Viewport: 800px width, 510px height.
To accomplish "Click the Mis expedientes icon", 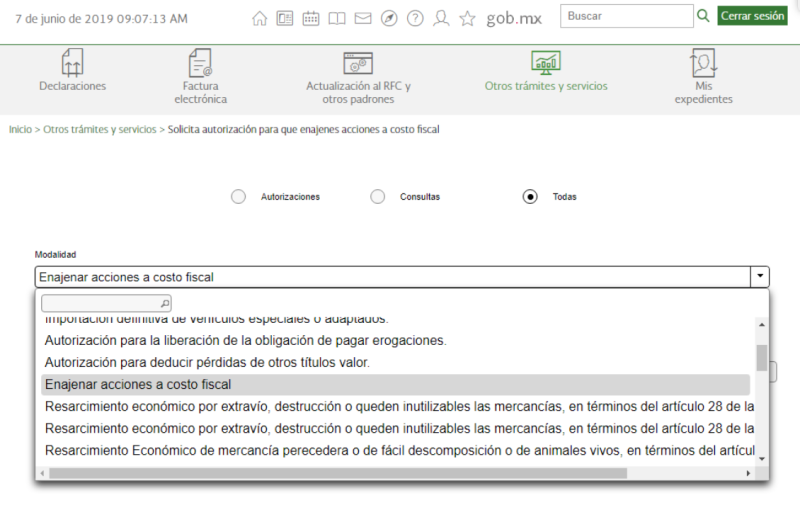I will (x=704, y=62).
